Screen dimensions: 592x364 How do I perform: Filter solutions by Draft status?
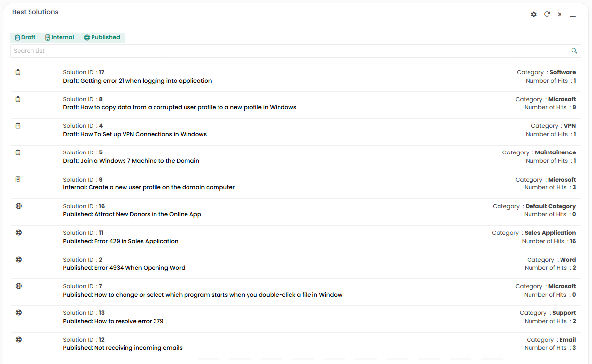tap(26, 37)
